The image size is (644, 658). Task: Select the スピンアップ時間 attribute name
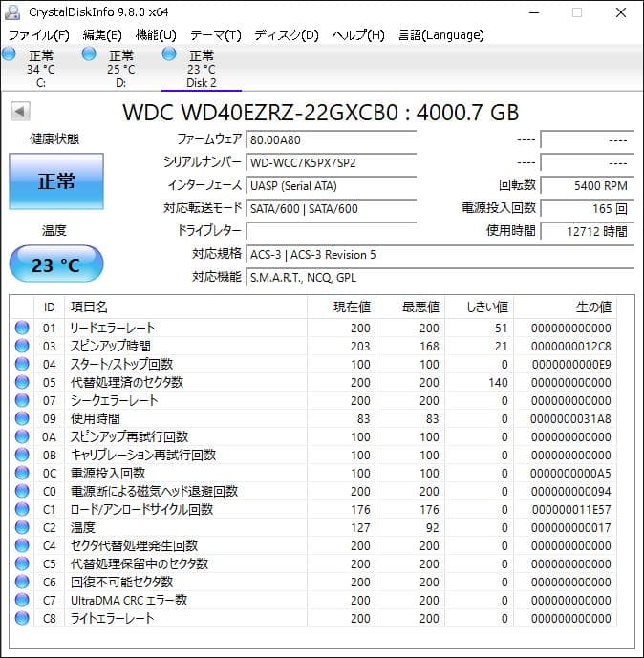coord(111,346)
